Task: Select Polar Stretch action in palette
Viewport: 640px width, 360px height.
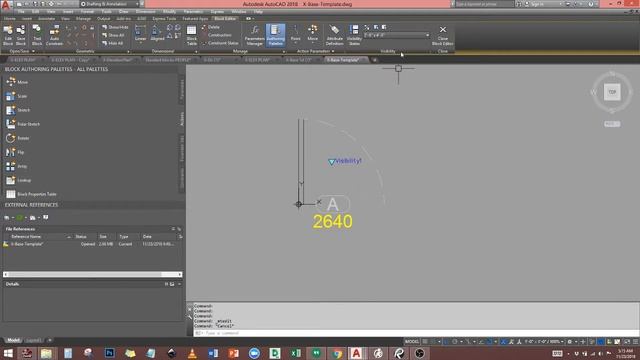Action: (22, 124)
